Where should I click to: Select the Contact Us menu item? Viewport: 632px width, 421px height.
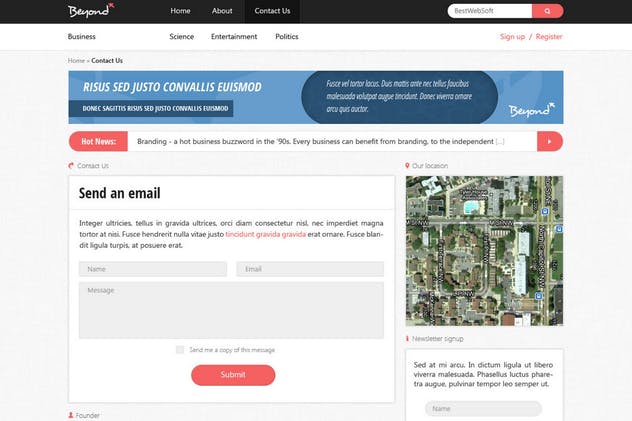pos(272,11)
